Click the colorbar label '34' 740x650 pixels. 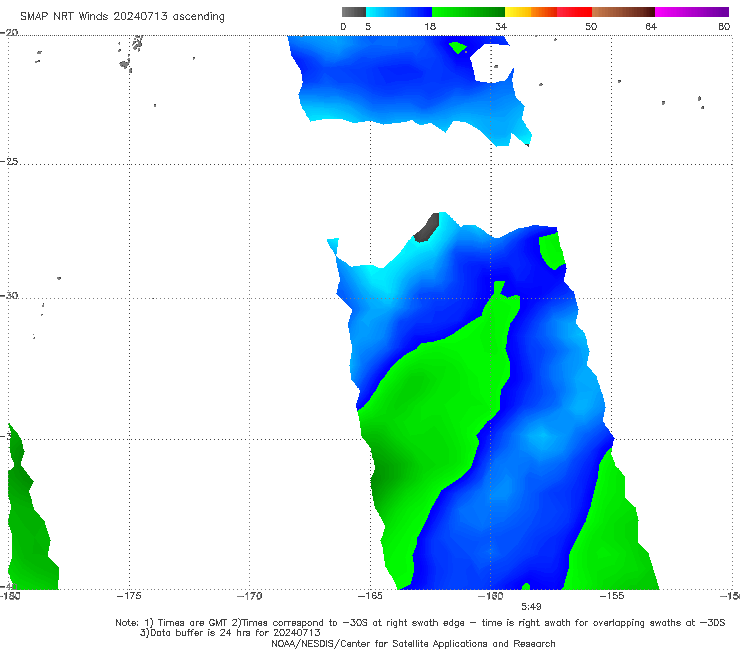[501, 26]
